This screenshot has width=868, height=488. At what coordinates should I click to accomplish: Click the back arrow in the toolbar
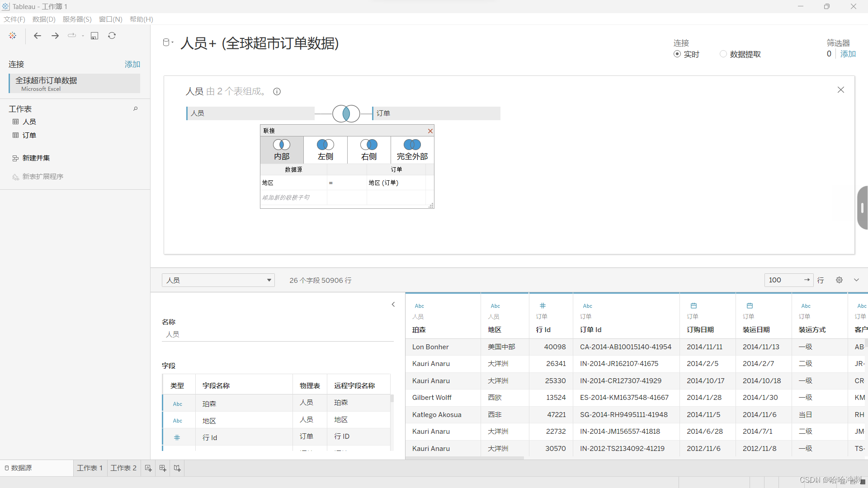click(x=38, y=36)
